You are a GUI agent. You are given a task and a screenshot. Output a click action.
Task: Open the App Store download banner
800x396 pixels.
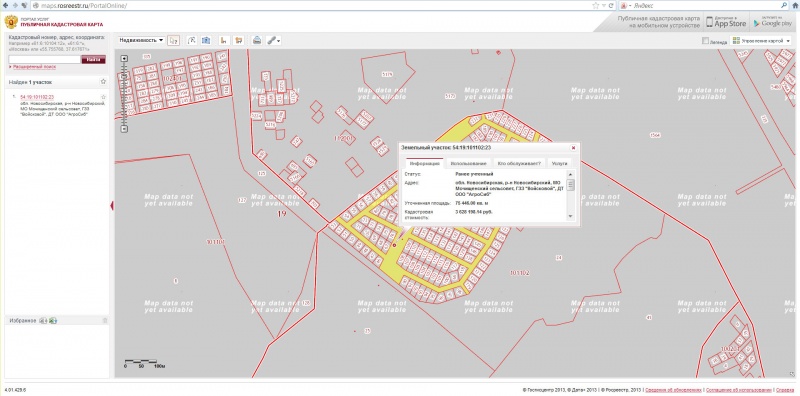coord(727,21)
